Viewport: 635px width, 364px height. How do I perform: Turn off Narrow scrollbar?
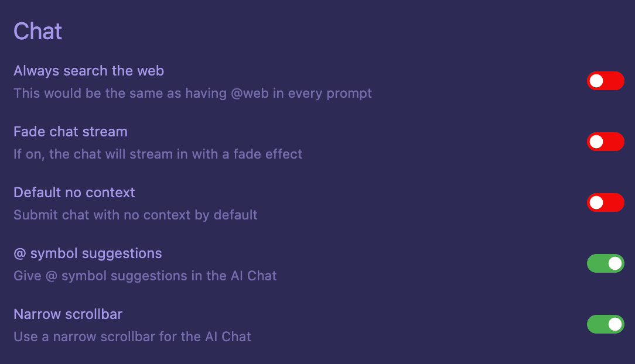coord(605,324)
